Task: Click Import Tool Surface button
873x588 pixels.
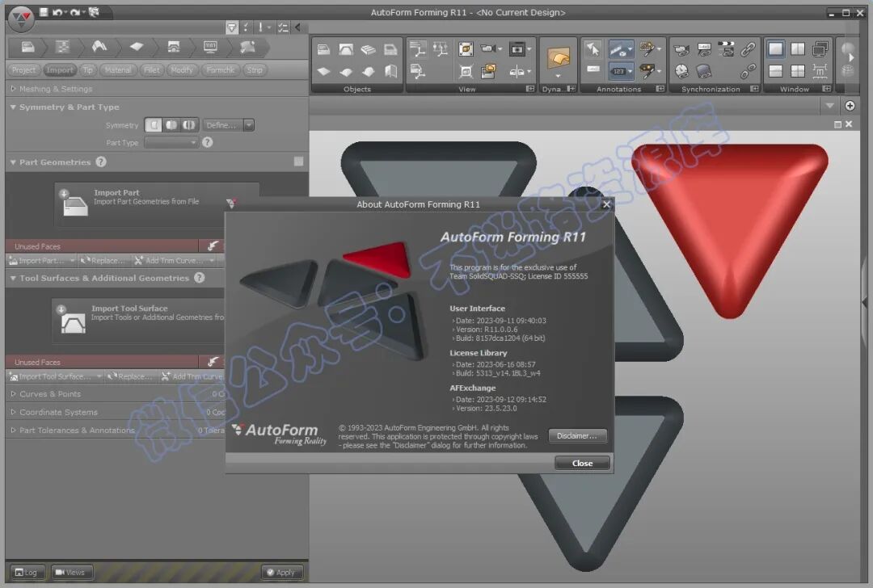Action: tap(138, 320)
